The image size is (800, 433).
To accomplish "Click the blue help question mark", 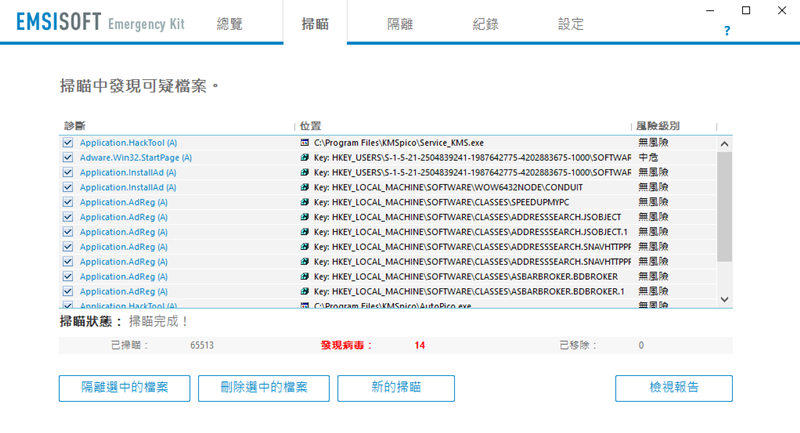I will [727, 31].
